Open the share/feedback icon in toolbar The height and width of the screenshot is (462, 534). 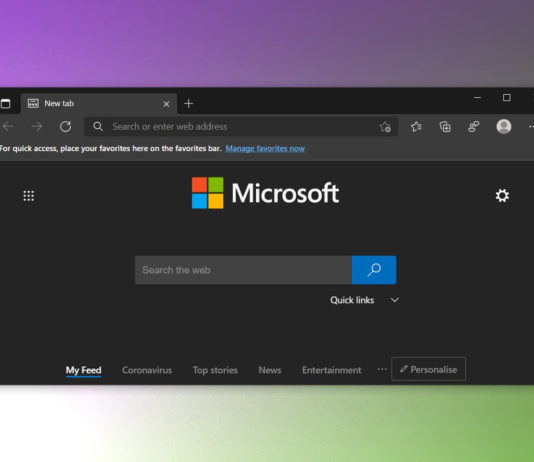pos(474,127)
